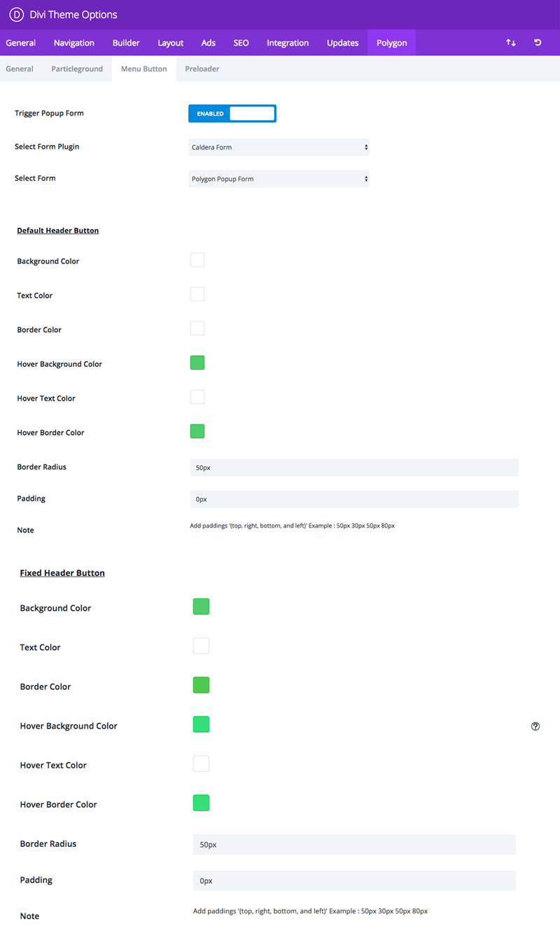The image size is (560, 938).
Task: Pick Default Header Hover Background Color swatch
Action: tap(197, 363)
